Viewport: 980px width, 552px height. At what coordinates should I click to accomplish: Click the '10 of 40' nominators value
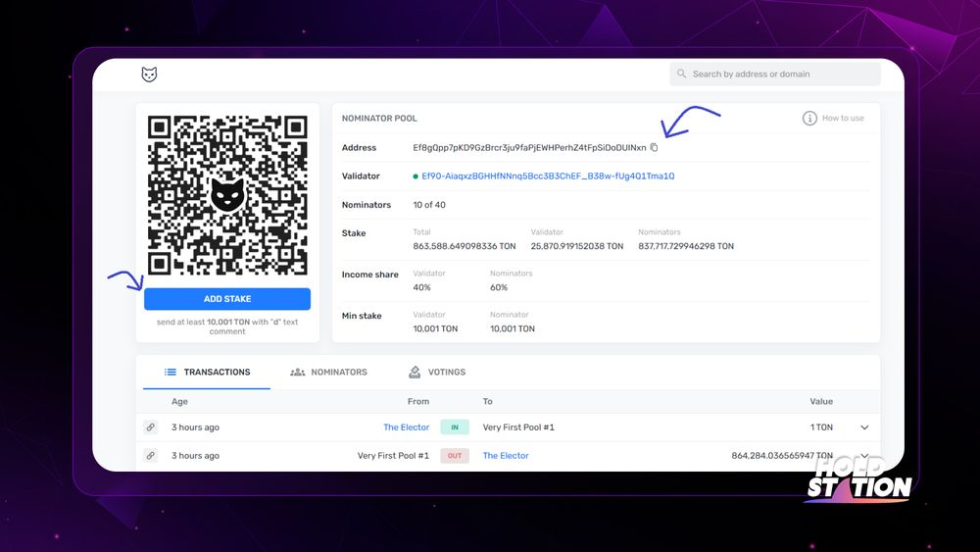[x=429, y=205]
